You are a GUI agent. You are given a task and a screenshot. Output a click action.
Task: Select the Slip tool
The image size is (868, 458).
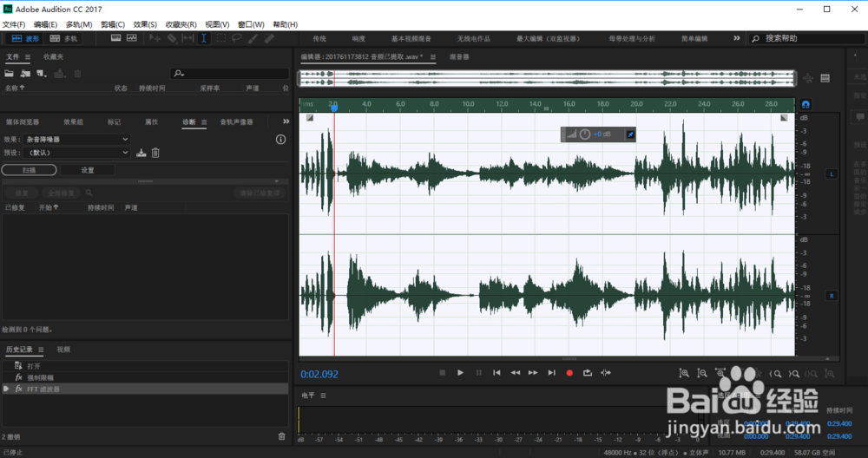187,38
